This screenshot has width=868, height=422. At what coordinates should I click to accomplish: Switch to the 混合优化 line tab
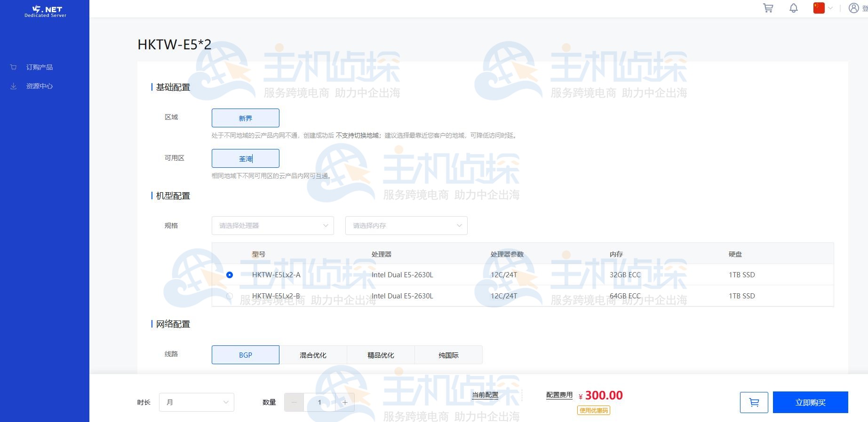pos(313,355)
